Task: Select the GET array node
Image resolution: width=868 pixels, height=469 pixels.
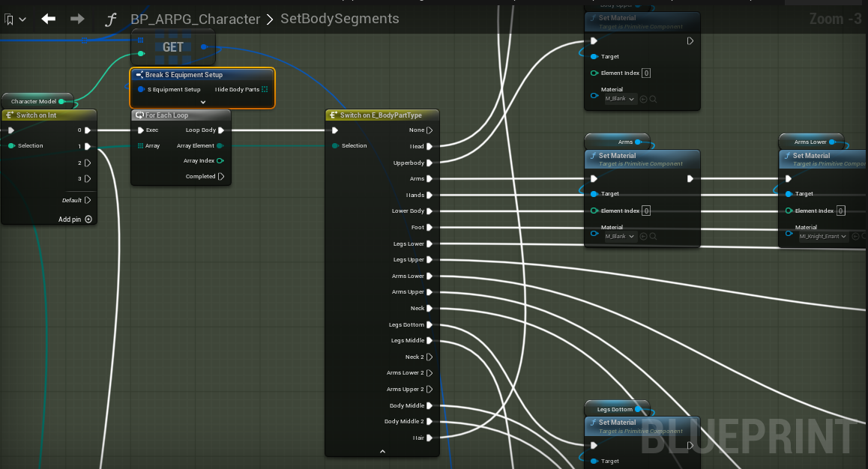Action: click(173, 47)
